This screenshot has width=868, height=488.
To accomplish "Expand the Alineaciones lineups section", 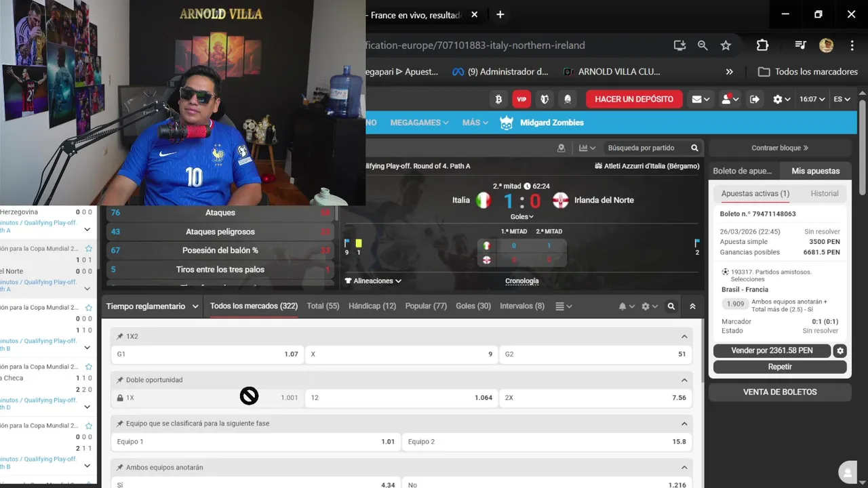I will [x=373, y=281].
